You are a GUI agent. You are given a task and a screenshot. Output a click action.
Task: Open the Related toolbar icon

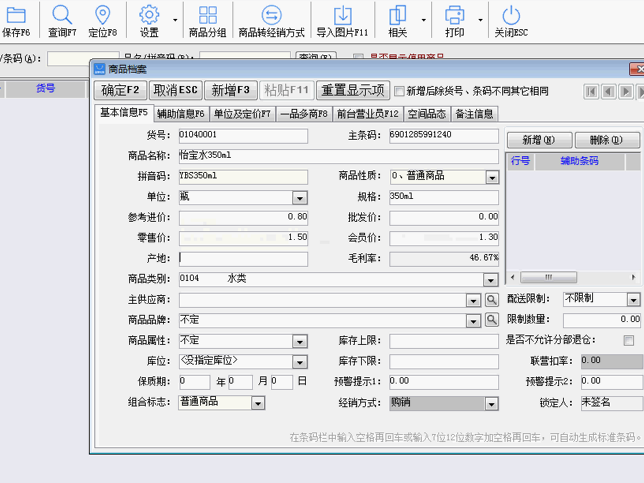point(398,15)
